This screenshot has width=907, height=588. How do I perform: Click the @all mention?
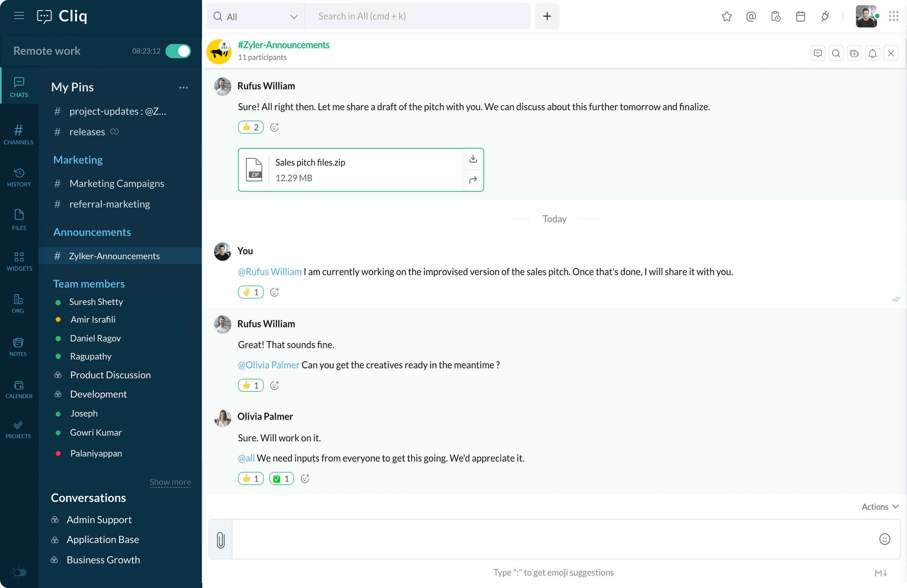(246, 458)
